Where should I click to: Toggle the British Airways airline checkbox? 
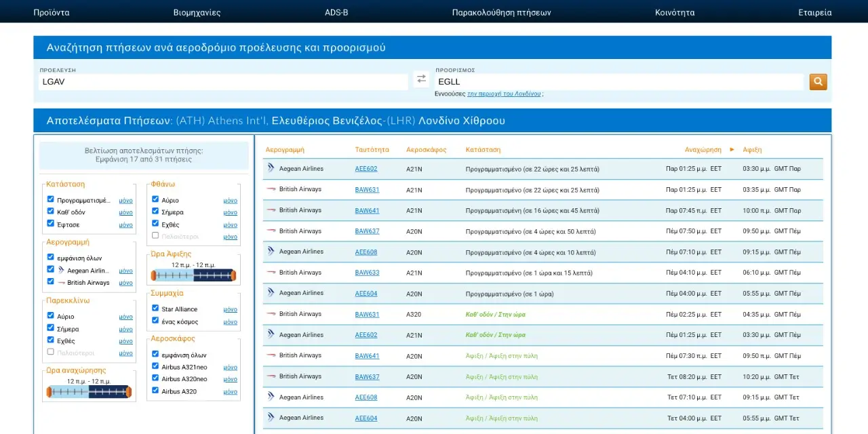pyautogui.click(x=50, y=282)
